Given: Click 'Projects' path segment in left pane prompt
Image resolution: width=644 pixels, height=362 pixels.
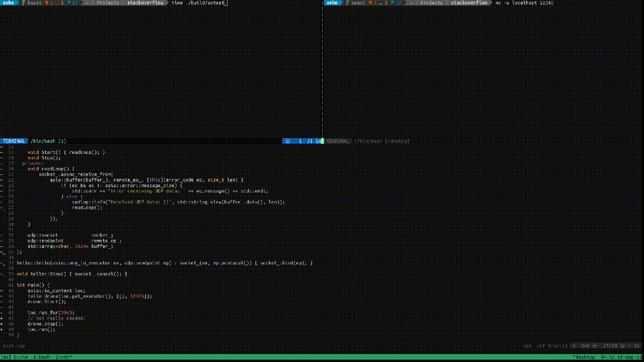Looking at the screenshot, I should (x=108, y=3).
